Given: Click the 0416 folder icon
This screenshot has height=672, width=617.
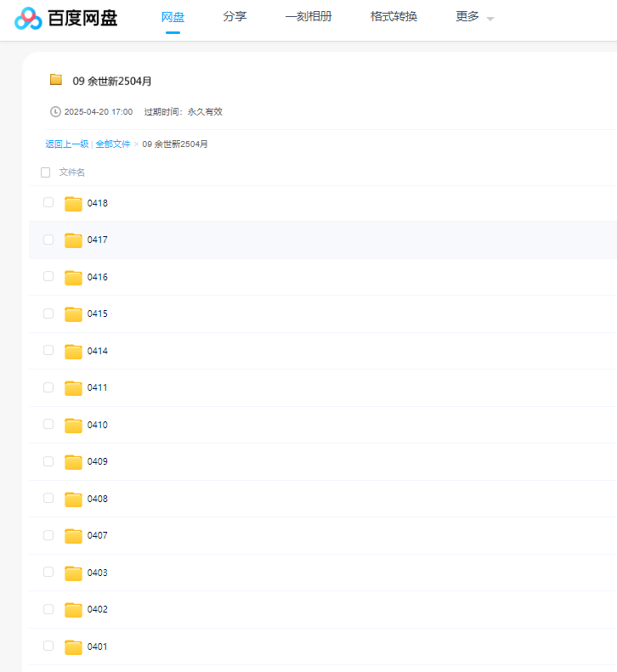Looking at the screenshot, I should 74,277.
